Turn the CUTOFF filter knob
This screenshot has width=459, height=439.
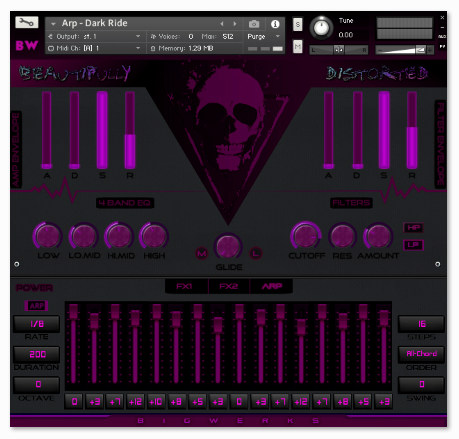coord(305,236)
